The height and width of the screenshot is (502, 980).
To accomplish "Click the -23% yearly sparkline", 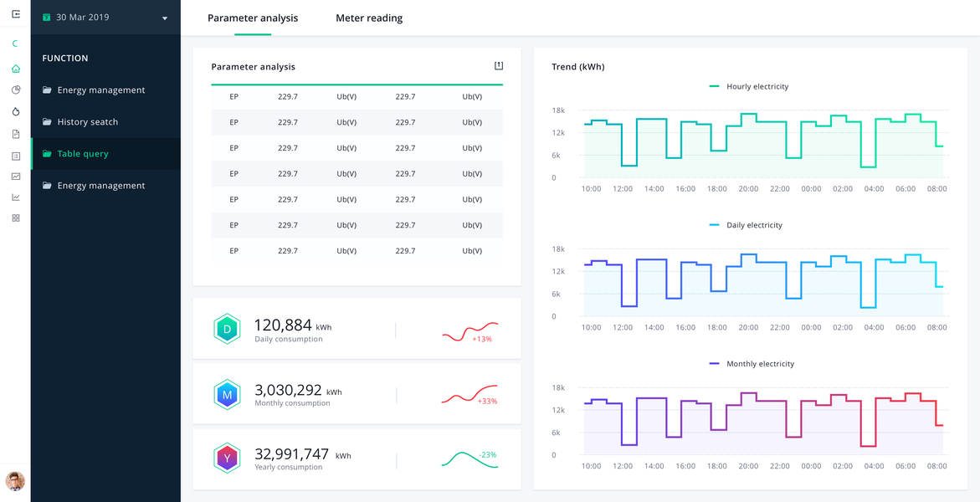I will 470,459.
